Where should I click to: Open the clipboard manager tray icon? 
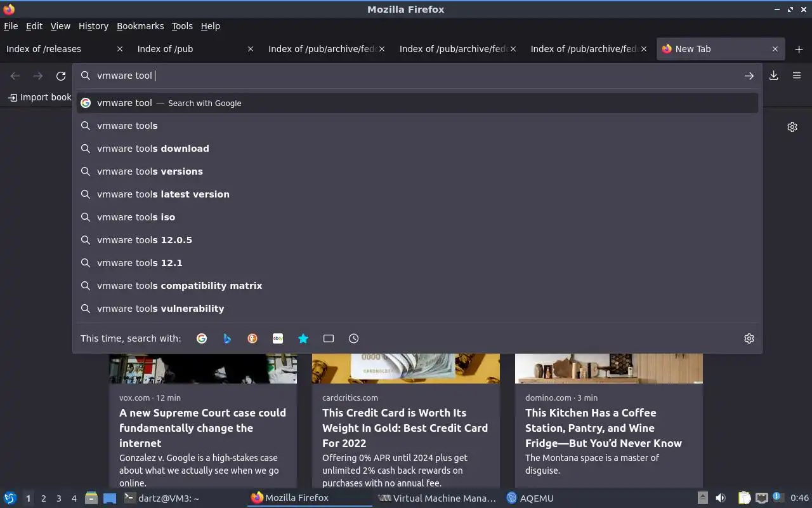(744, 498)
